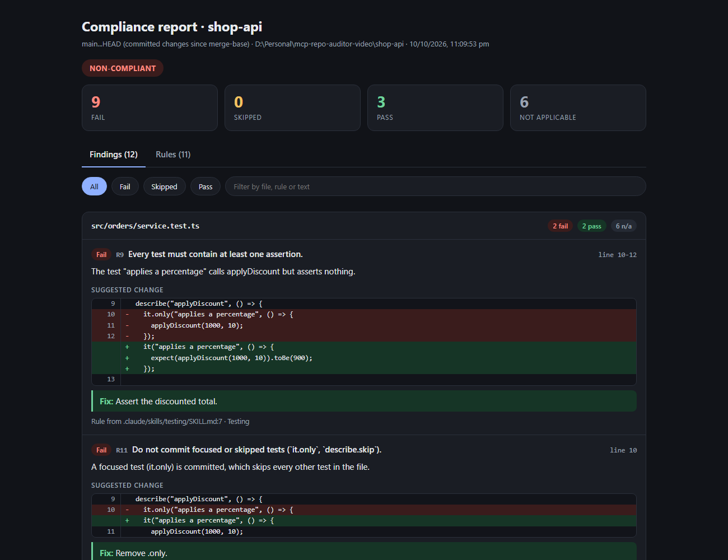Click the 2 fail badge
The image size is (728, 560).
560,226
